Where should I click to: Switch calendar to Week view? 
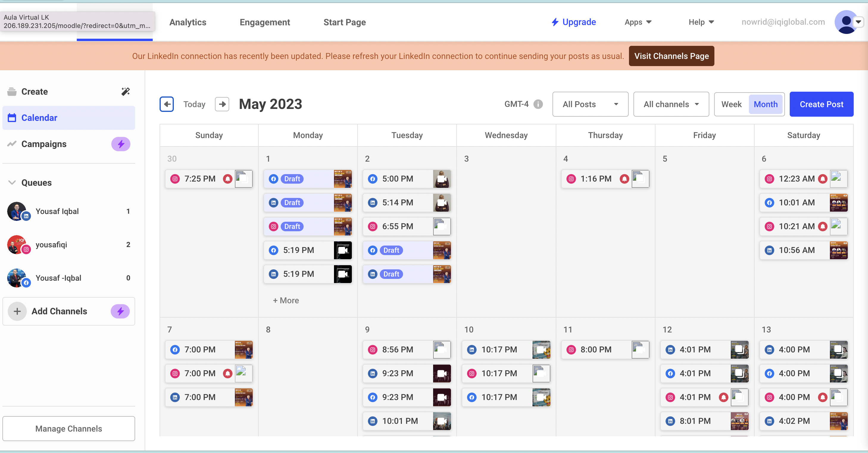tap(731, 104)
